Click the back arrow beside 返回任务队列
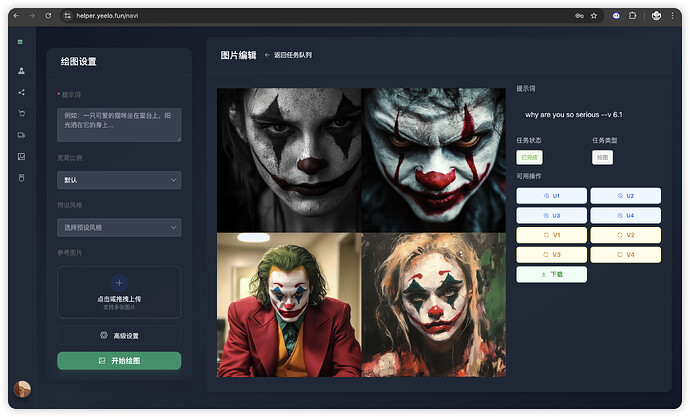This screenshot has height=417, width=690. 267,55
